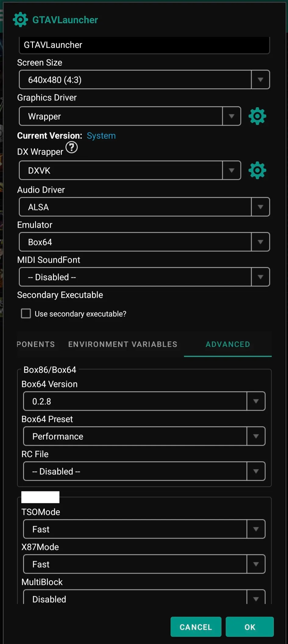Enable the Use secondary executable checkbox
Image resolution: width=288 pixels, height=644 pixels.
26,313
